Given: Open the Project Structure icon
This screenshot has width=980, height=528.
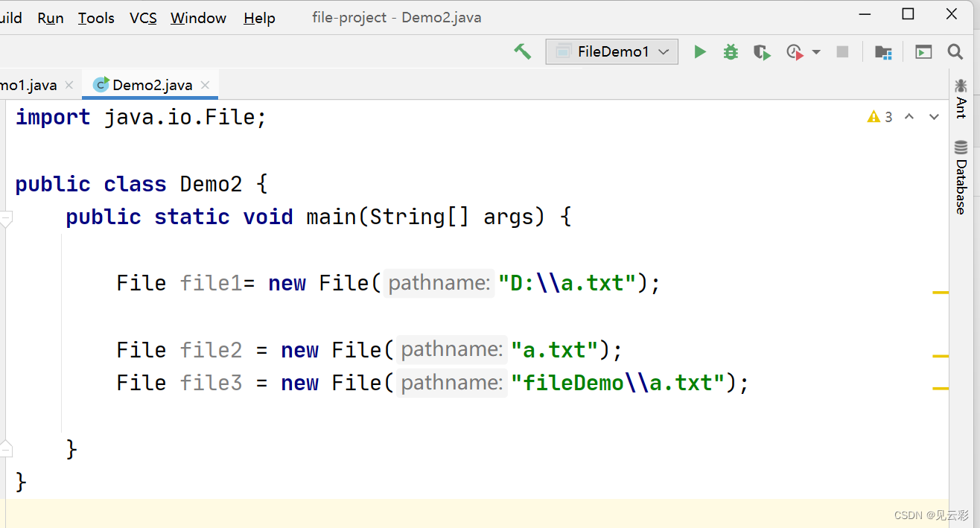Looking at the screenshot, I should tap(883, 52).
